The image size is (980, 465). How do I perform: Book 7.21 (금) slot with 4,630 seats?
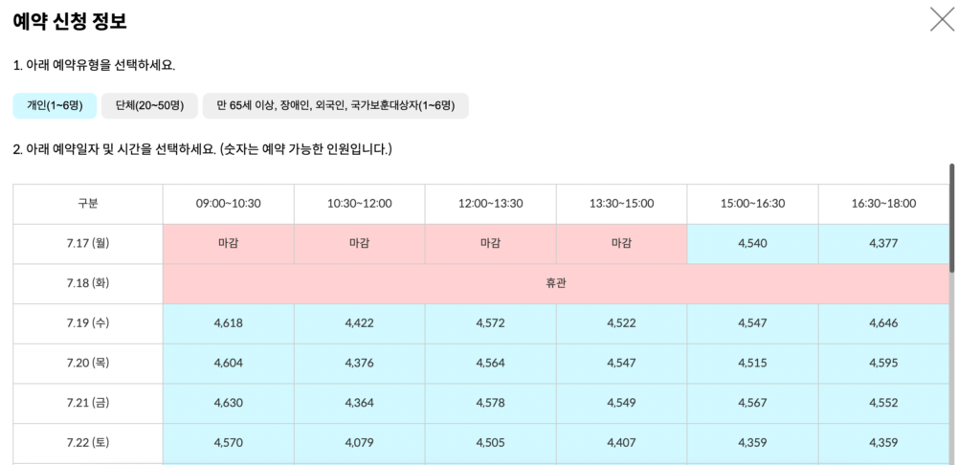coord(228,404)
